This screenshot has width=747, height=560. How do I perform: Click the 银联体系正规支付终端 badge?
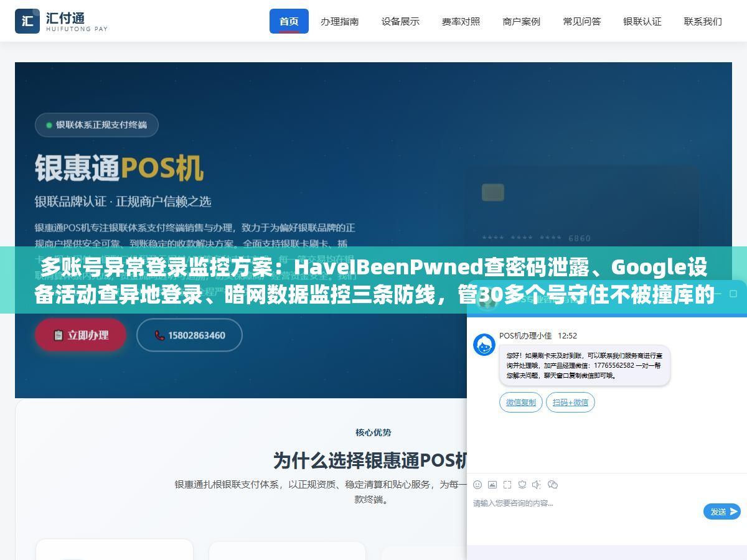tap(96, 124)
